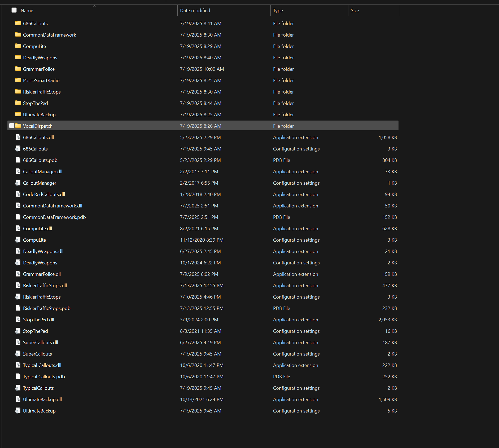This screenshot has height=448, width=499.
Task: Click the 10/1/2024 6:22 PM date
Action: tap(200, 263)
